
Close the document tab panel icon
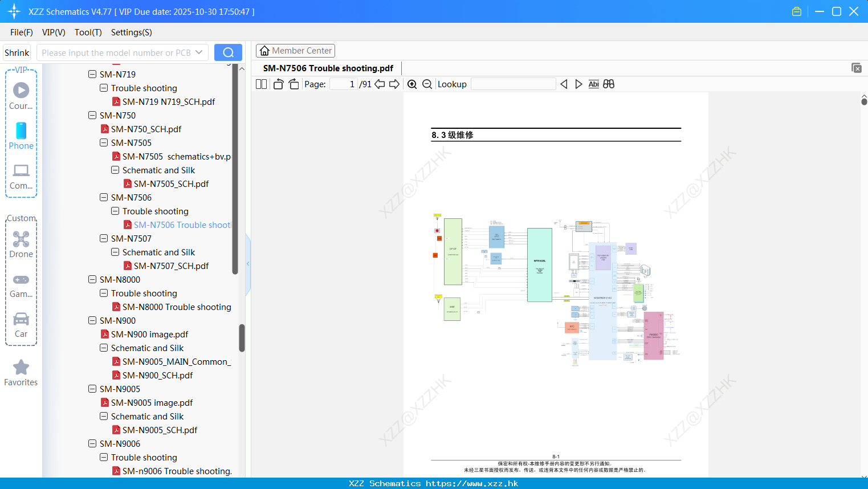857,68
